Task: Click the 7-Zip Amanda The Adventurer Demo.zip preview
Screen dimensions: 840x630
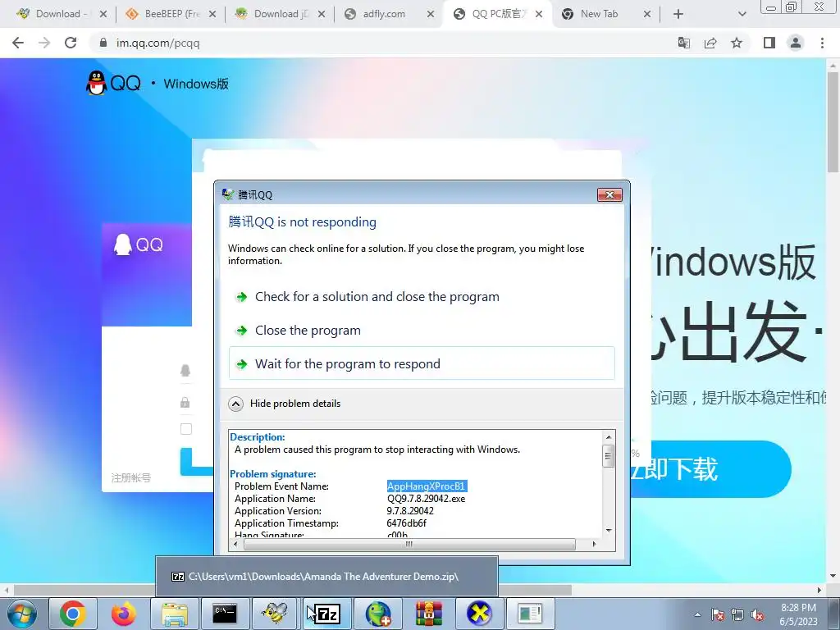Action: tap(326, 577)
